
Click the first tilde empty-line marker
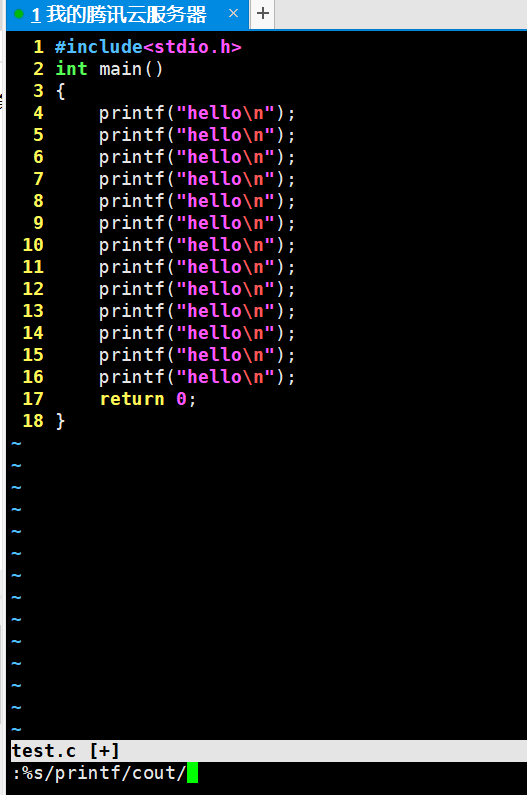click(17, 443)
